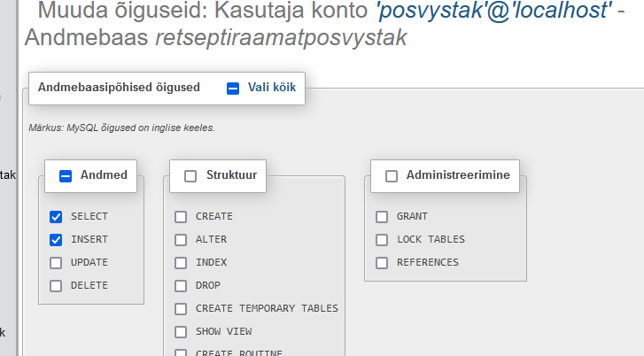Viewport: 644px width, 356px height.
Task: Check the Administreerimine group checkbox
Action: coord(392,175)
